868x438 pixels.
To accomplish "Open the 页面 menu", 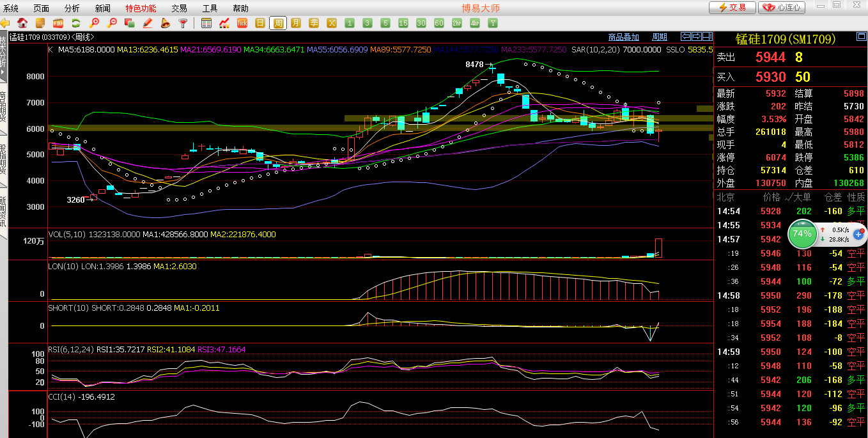I will click(x=42, y=8).
